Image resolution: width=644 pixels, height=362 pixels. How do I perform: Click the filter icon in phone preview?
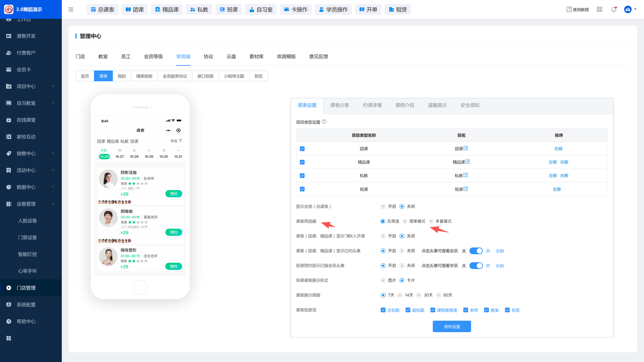tap(181, 141)
